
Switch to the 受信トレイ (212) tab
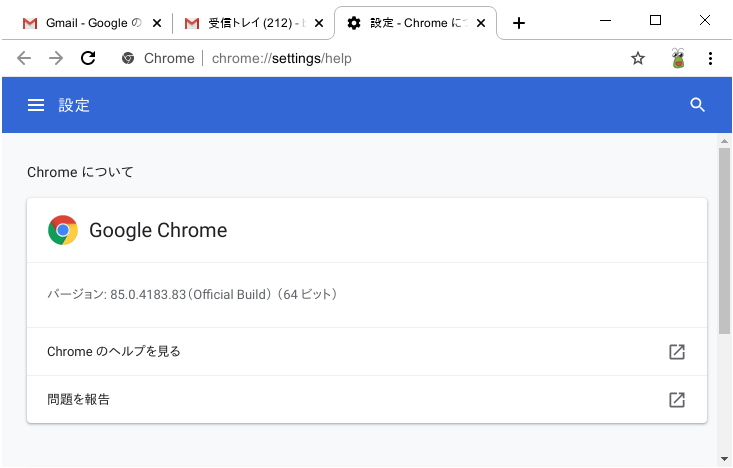(254, 23)
